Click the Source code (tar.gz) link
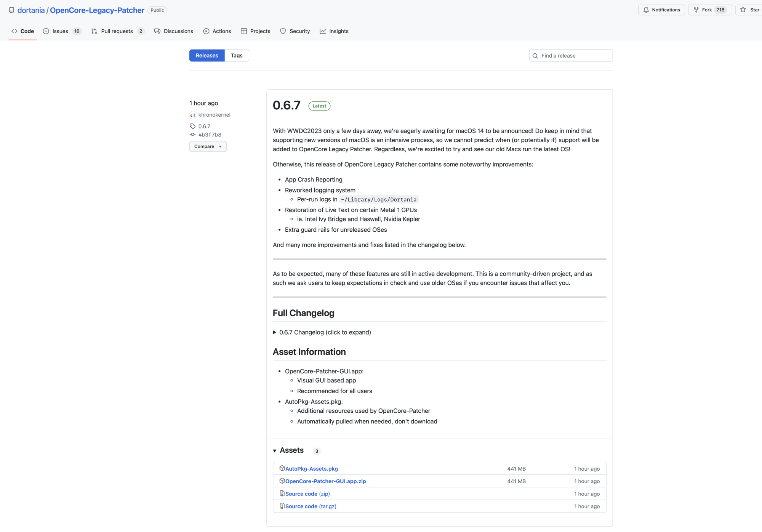The width and height of the screenshot is (762, 532). click(x=311, y=506)
